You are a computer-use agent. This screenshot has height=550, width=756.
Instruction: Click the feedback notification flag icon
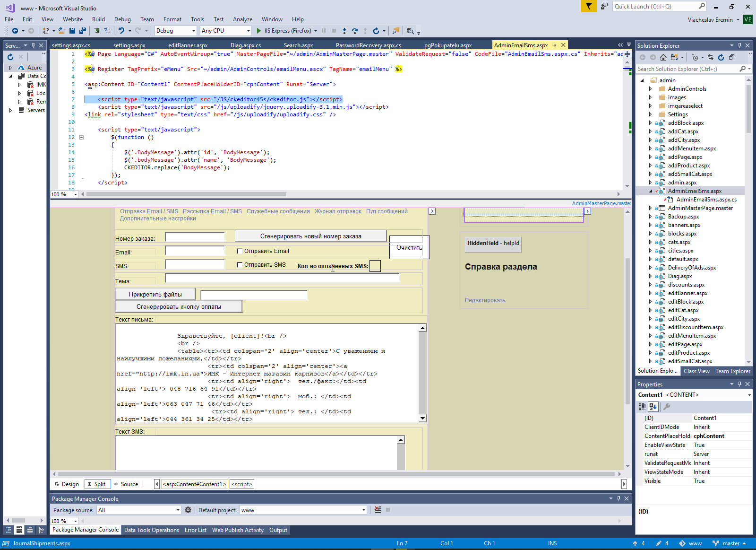pos(589,6)
